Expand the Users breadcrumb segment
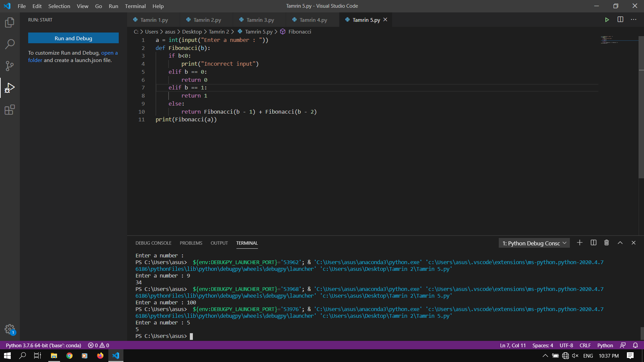Image resolution: width=644 pixels, height=362 pixels. point(152,32)
